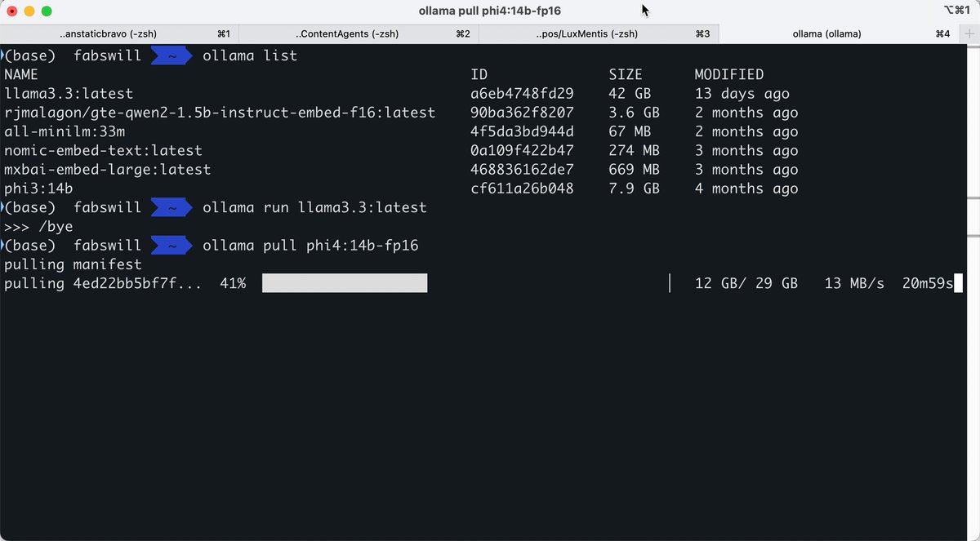This screenshot has width=980, height=541.
Task: Click the MODIFIED column header
Action: 729,75
